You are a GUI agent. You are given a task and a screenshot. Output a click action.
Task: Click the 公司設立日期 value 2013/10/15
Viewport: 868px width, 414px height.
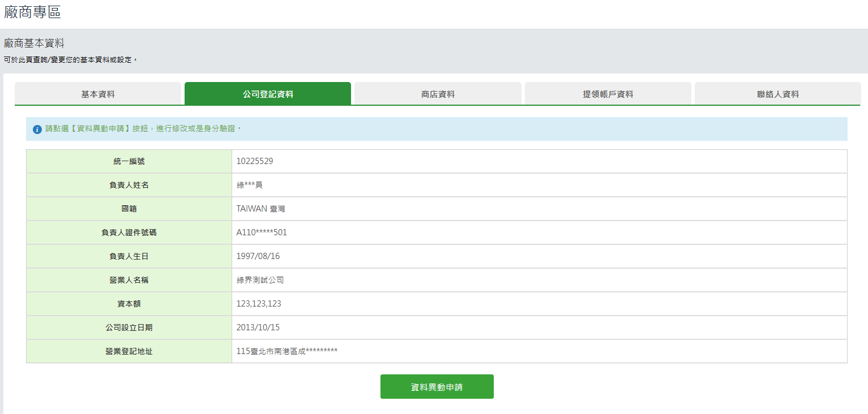click(x=258, y=327)
